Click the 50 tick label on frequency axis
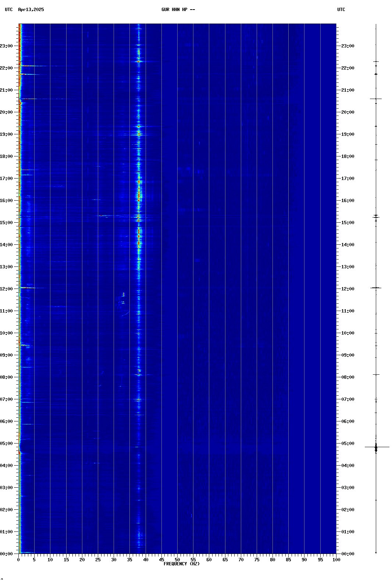Image resolution: width=392 pixels, height=583 pixels. pos(177,560)
